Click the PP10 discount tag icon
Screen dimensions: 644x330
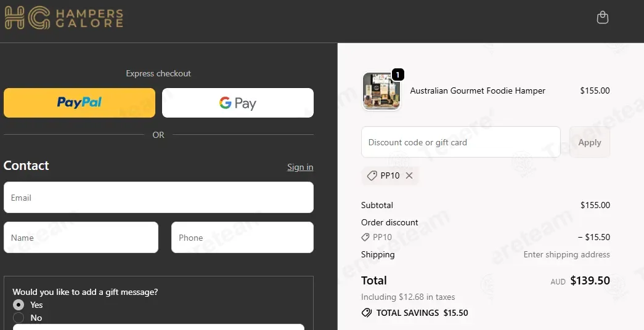click(x=372, y=175)
